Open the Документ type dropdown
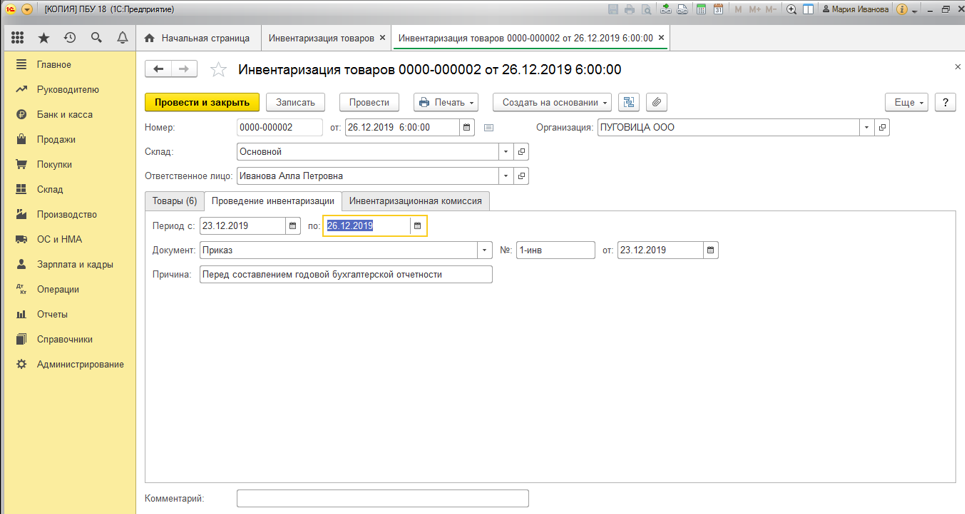 pos(484,250)
